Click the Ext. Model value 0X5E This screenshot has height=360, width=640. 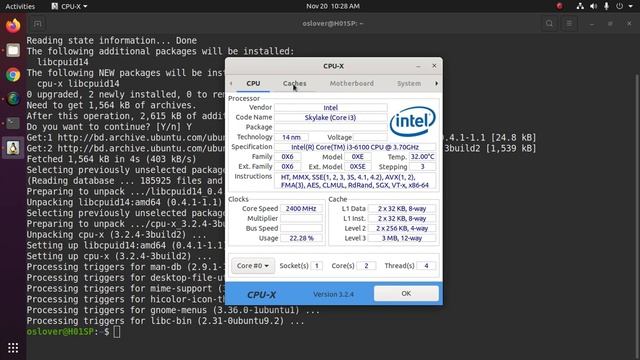358,167
